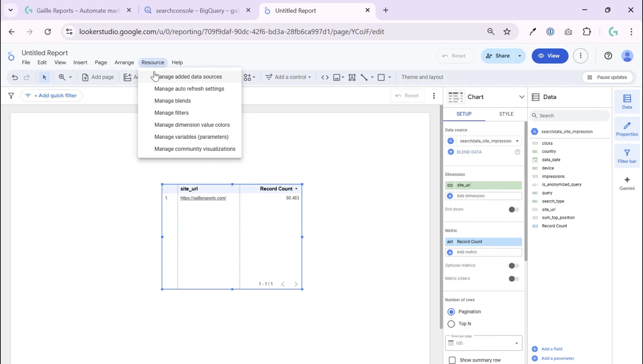Reload the browser page
Viewport: 643px width, 364px height.
(48, 32)
